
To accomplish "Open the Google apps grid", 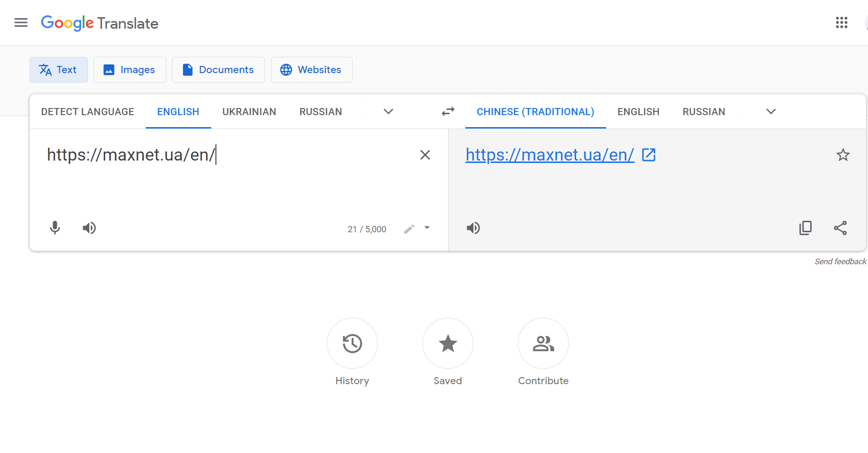I will click(841, 22).
